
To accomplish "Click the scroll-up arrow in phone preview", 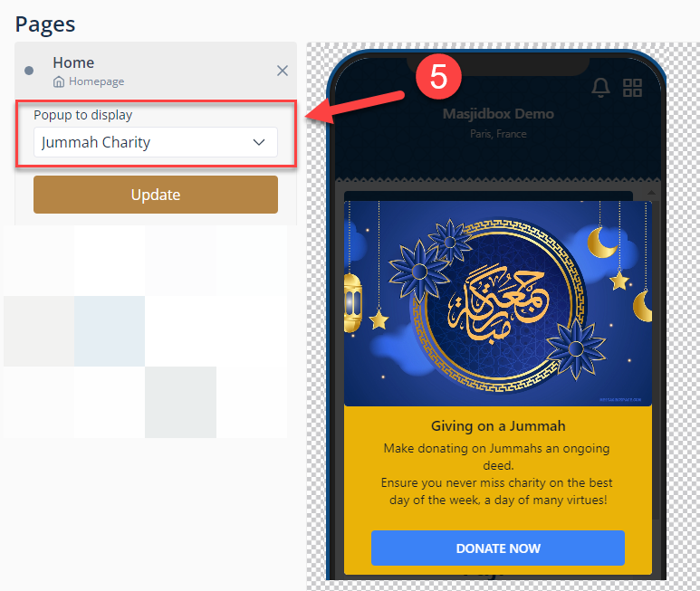I will pyautogui.click(x=651, y=193).
